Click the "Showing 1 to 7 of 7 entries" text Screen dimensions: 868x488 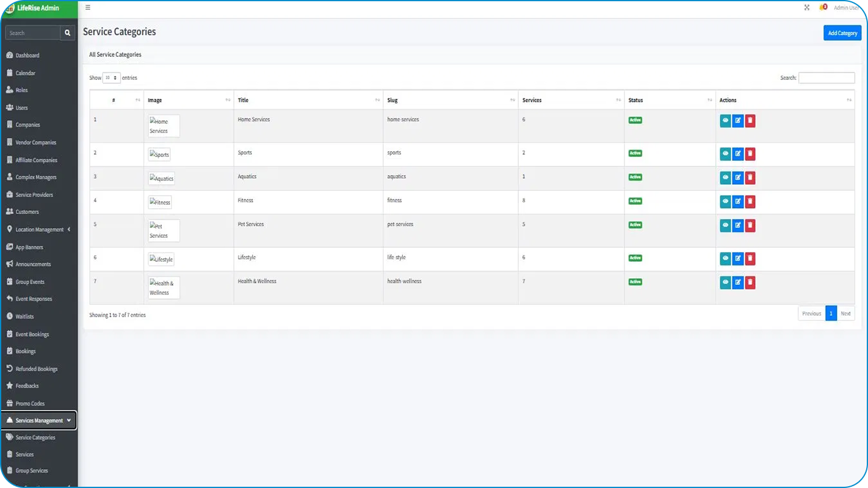[117, 315]
